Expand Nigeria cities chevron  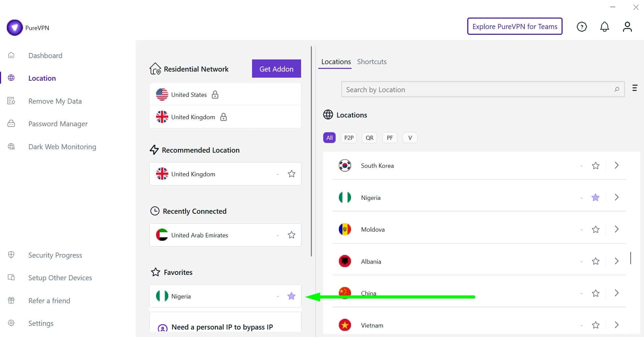(x=617, y=197)
